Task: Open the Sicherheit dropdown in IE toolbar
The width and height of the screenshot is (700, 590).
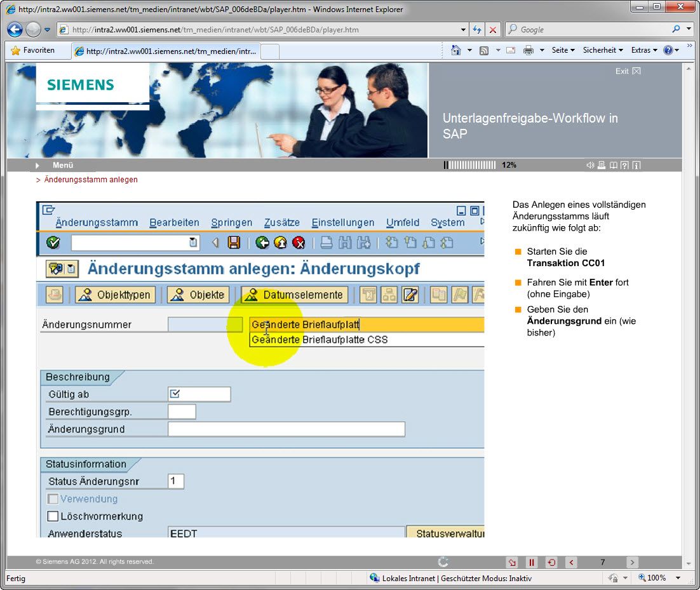Action: coord(603,50)
